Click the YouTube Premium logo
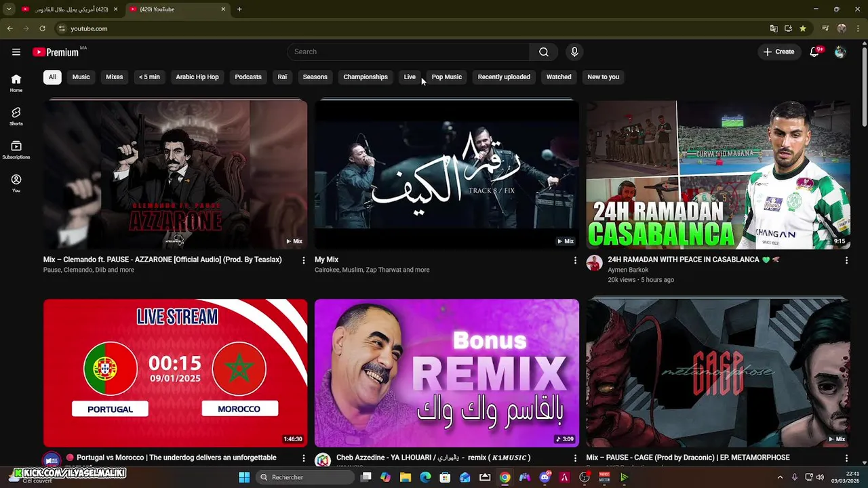The image size is (868, 488). [x=56, y=52]
